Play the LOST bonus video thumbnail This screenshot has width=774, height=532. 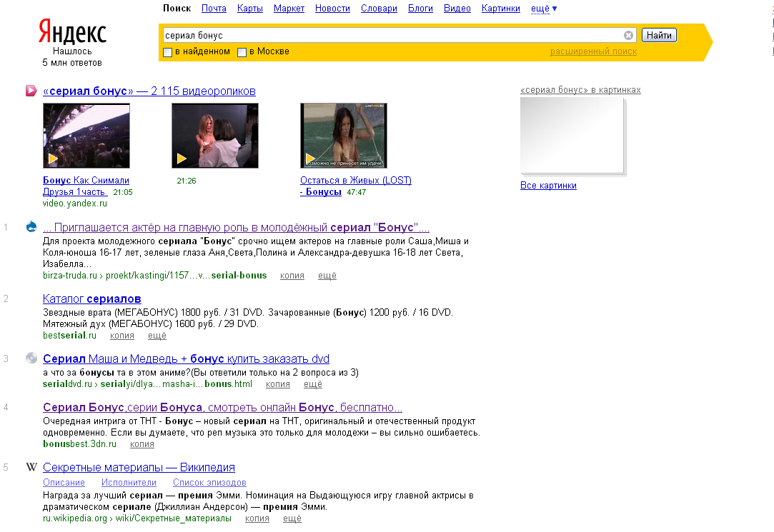tap(344, 136)
